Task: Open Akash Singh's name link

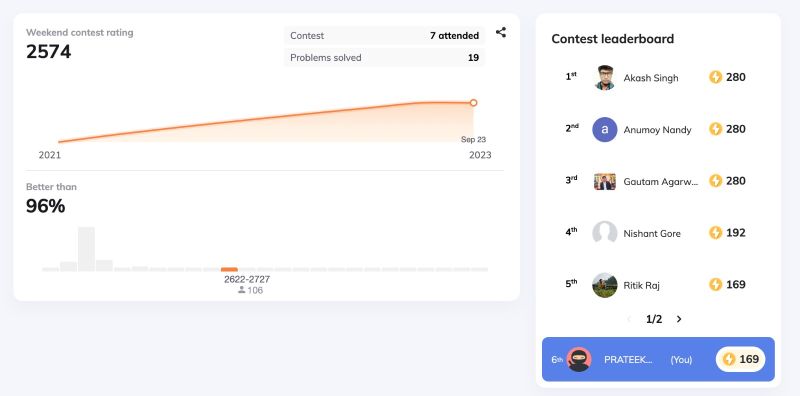Action: point(651,78)
